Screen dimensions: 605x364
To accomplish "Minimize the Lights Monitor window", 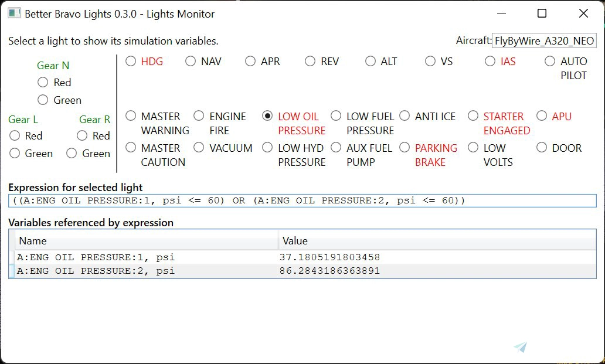I will 502,13.
